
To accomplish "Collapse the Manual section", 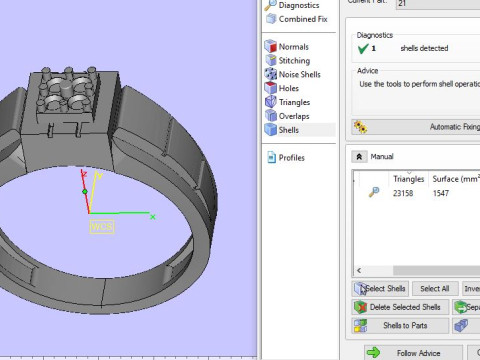I will click(x=359, y=156).
